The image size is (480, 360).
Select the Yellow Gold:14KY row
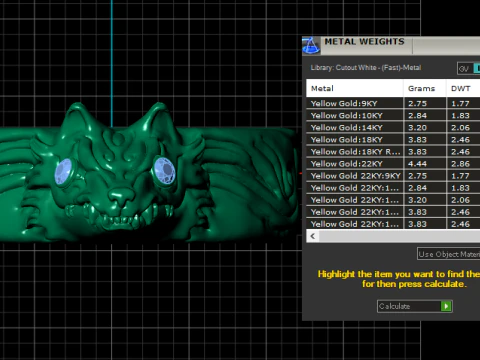coord(393,127)
